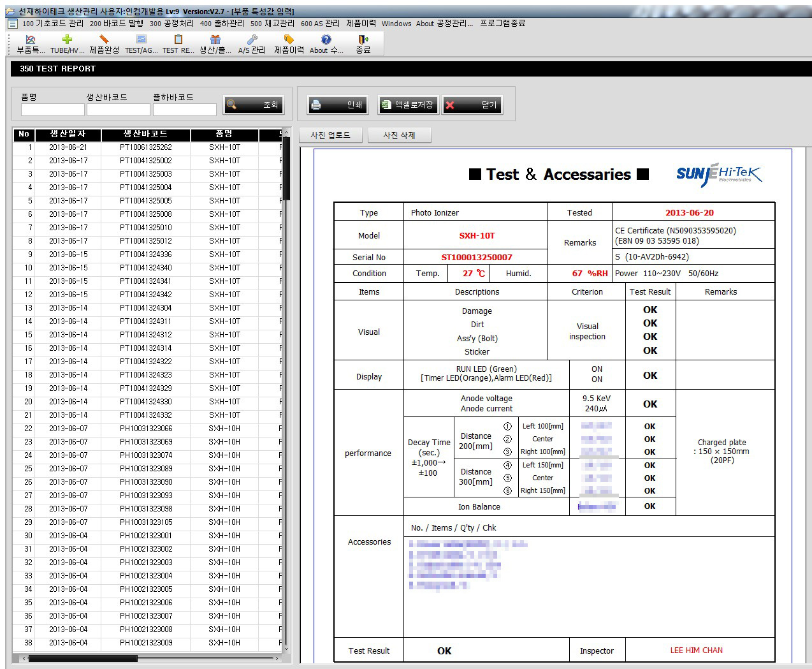This screenshot has height=669, width=812.
Task: Select barcode cell PH10021323001
Action: click(146, 536)
